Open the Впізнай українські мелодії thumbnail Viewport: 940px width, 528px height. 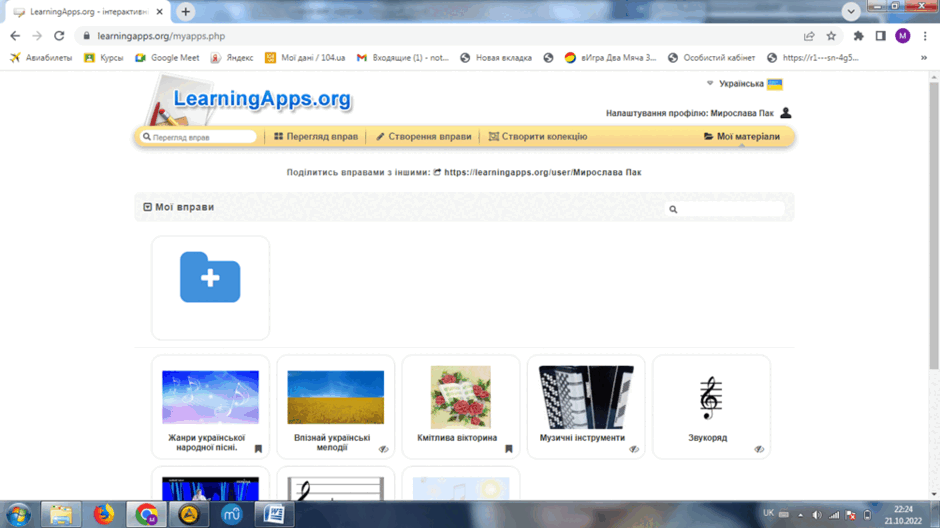coord(335,397)
